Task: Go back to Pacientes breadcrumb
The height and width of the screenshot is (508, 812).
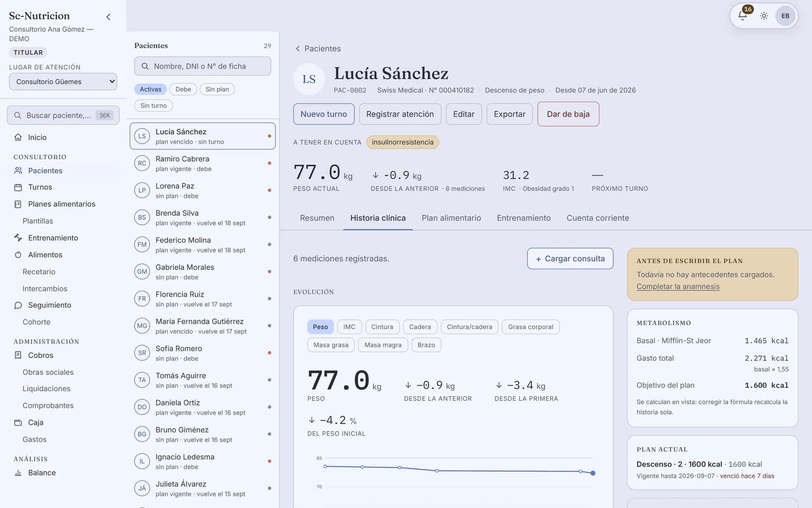Action: pos(318,49)
